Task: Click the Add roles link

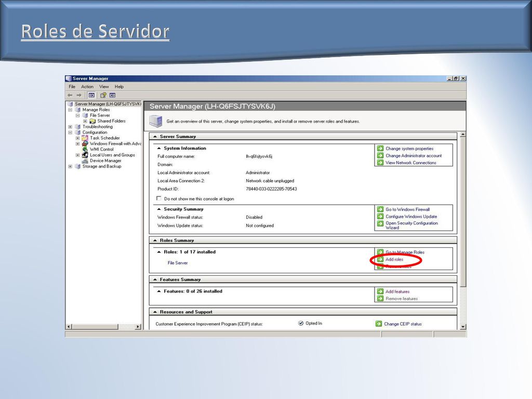Action: pyautogui.click(x=394, y=260)
